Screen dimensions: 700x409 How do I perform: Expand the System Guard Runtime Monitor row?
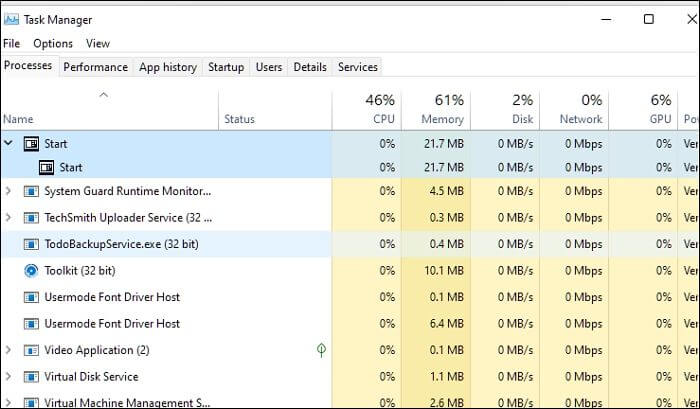click(9, 190)
